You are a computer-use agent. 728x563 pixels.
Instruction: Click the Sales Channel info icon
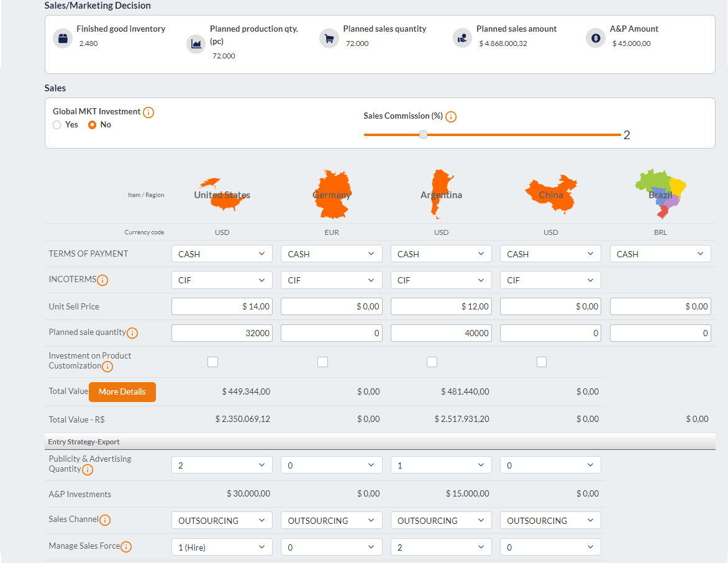105,520
